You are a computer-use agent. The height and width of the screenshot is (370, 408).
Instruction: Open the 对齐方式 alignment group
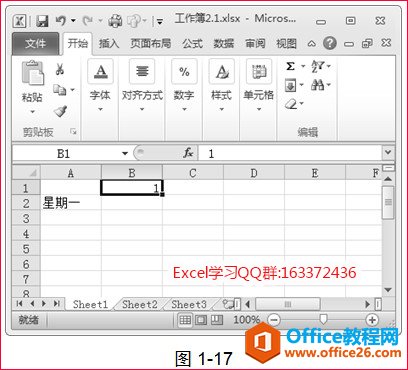142,85
